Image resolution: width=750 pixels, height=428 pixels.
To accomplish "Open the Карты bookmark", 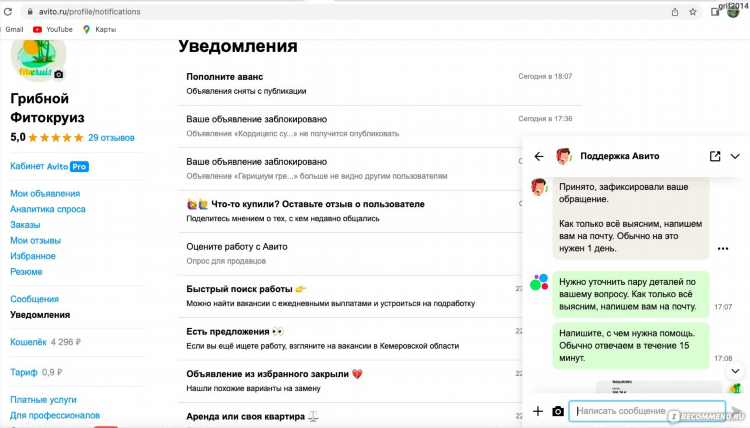I will click(99, 30).
